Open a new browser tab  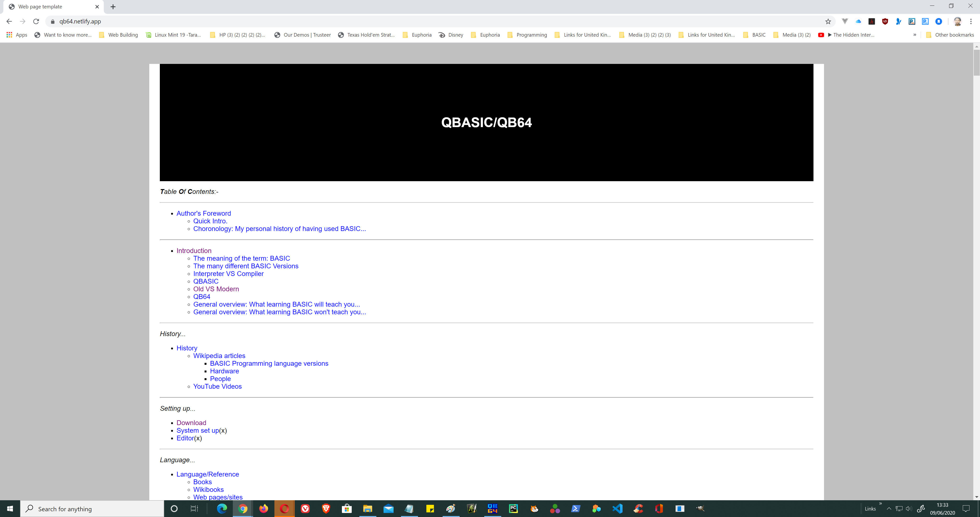[113, 6]
